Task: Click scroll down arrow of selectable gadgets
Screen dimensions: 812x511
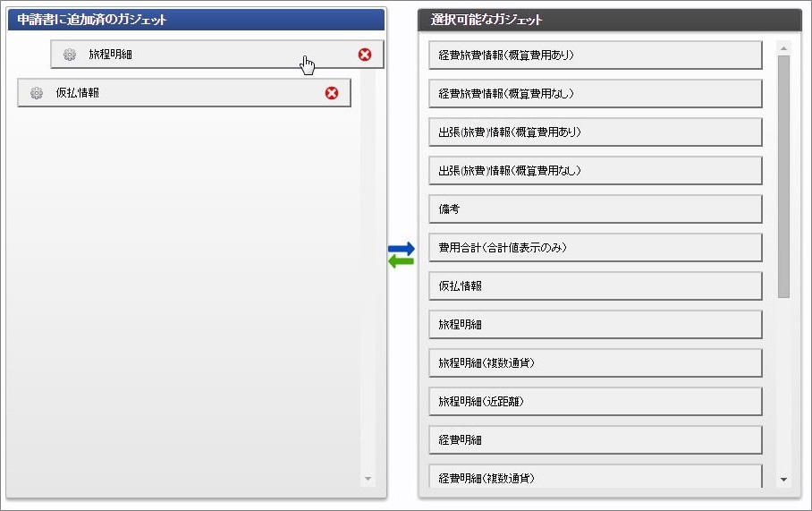Action: coord(783,480)
